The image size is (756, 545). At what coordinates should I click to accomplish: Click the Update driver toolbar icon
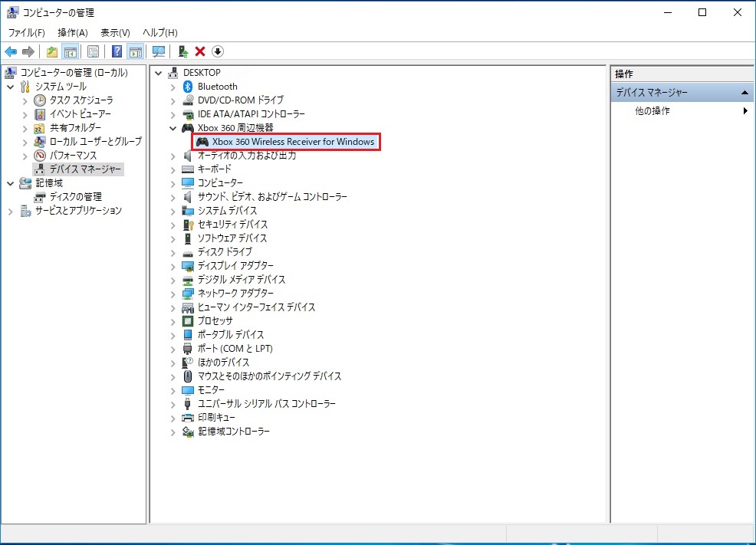(182, 51)
